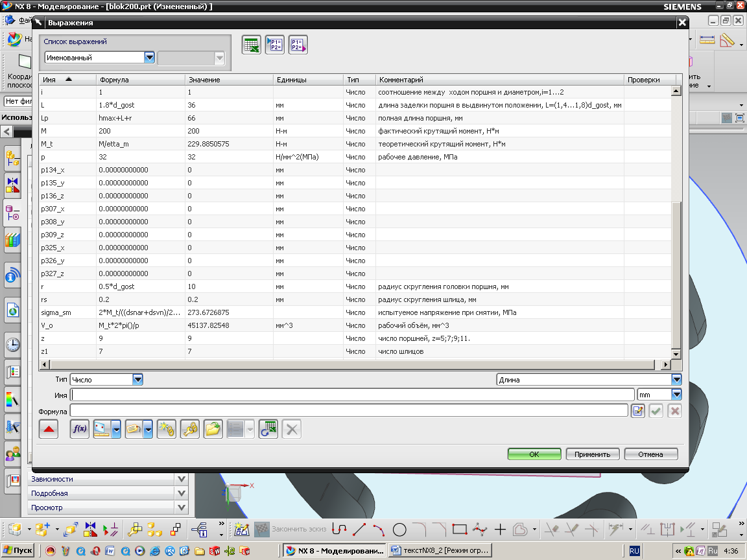Accept formula edit with green checkmark
This screenshot has height=560, width=747.
click(x=656, y=411)
